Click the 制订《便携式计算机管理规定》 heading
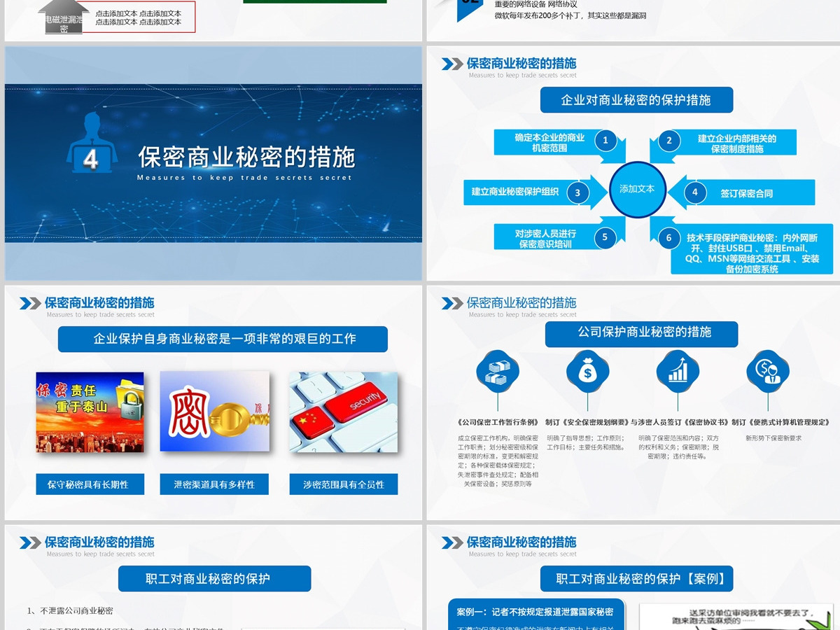This screenshot has height=630, width=840. (x=781, y=422)
